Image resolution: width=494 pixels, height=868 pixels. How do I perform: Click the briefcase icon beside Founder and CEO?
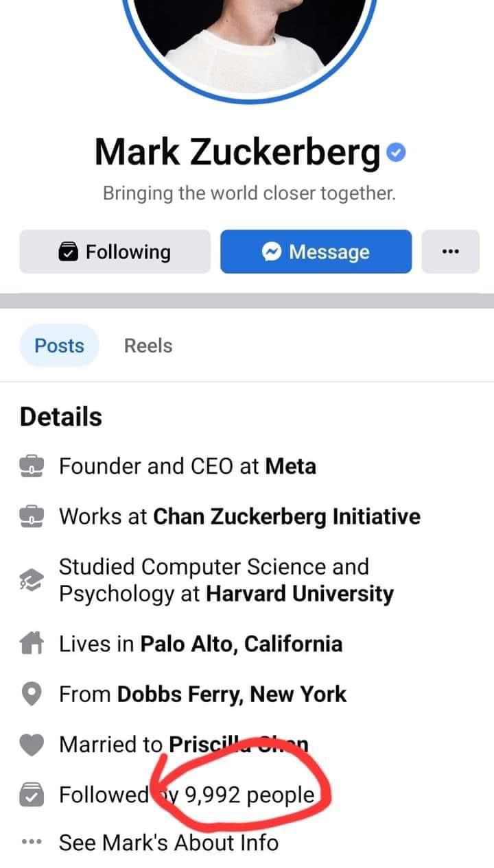32,466
